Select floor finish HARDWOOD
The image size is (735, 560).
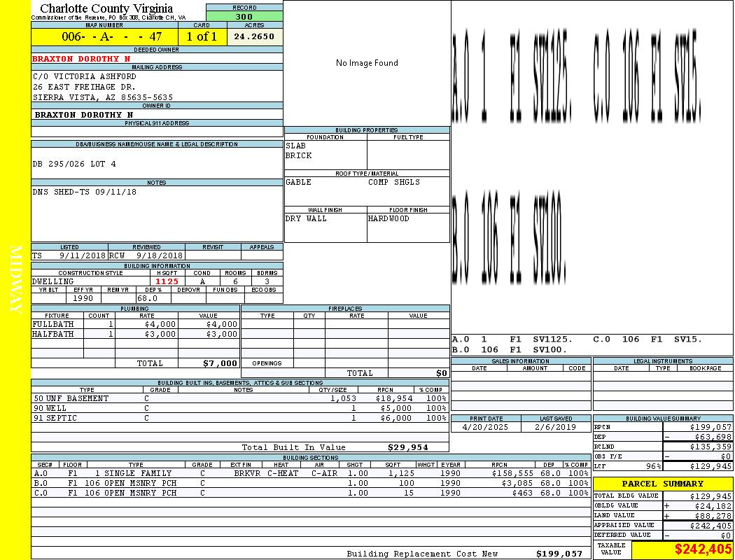(388, 219)
